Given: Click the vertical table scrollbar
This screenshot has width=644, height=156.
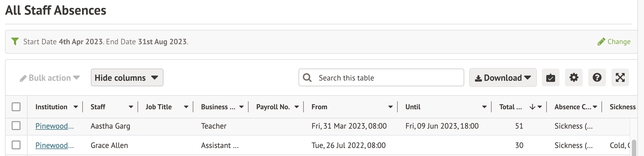Looking at the screenshot, I should pyautogui.click(x=634, y=148).
